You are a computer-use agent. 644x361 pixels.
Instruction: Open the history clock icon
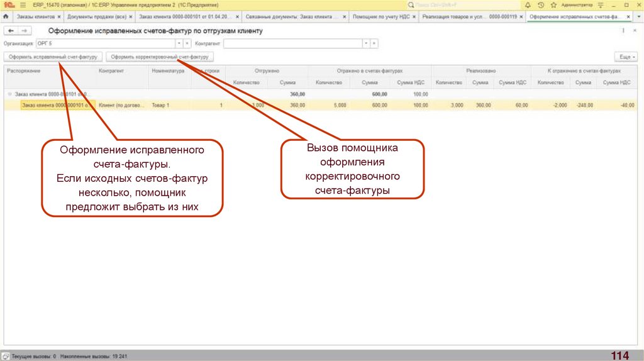point(541,5)
